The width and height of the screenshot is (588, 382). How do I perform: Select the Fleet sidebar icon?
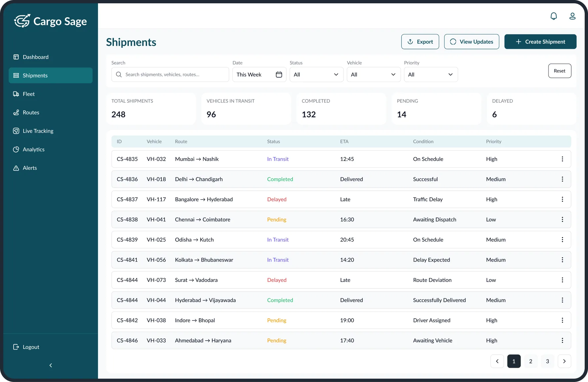pyautogui.click(x=28, y=94)
